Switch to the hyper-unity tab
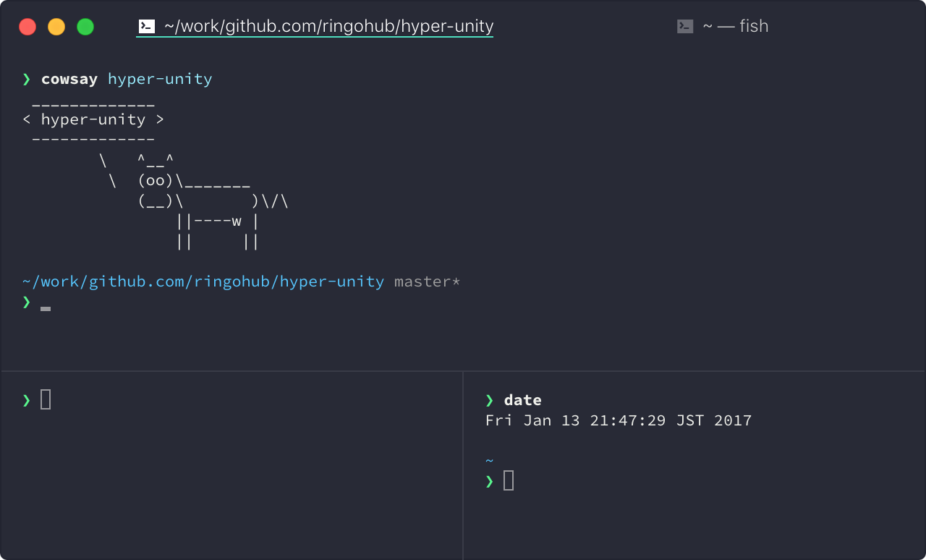 coord(315,27)
